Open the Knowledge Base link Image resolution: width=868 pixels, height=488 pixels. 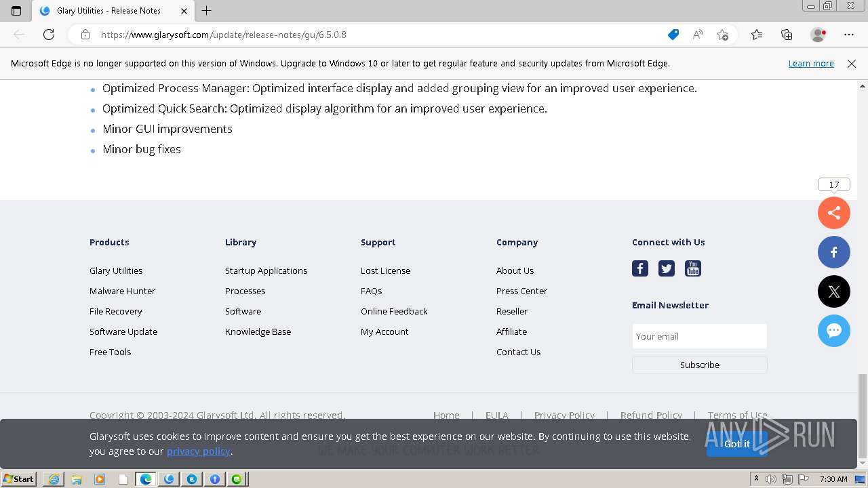[258, 331]
